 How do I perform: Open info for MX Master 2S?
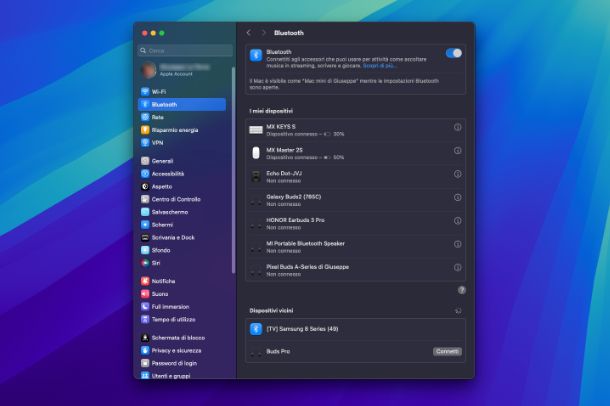pyautogui.click(x=458, y=150)
